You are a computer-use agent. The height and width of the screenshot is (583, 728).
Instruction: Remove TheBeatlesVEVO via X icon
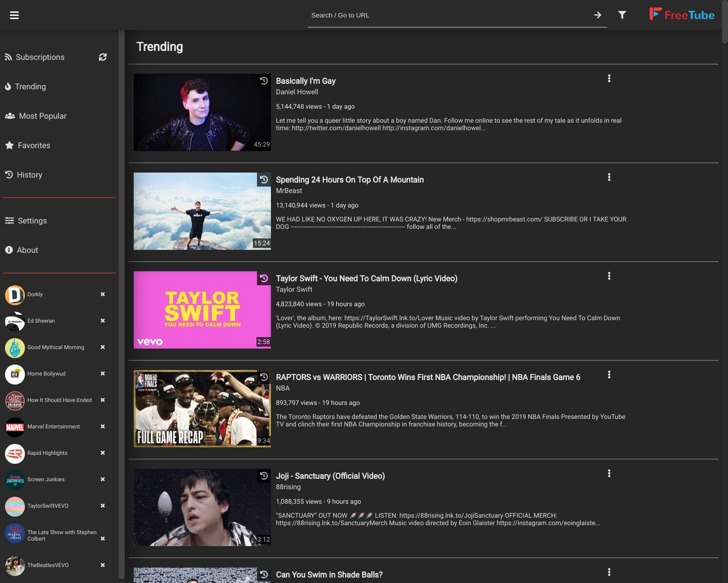point(103,565)
